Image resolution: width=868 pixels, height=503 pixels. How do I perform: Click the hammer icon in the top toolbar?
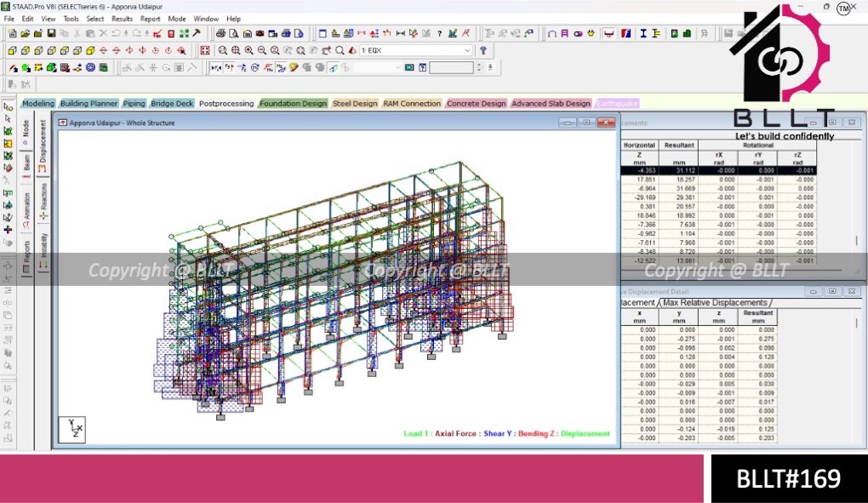click(197, 33)
